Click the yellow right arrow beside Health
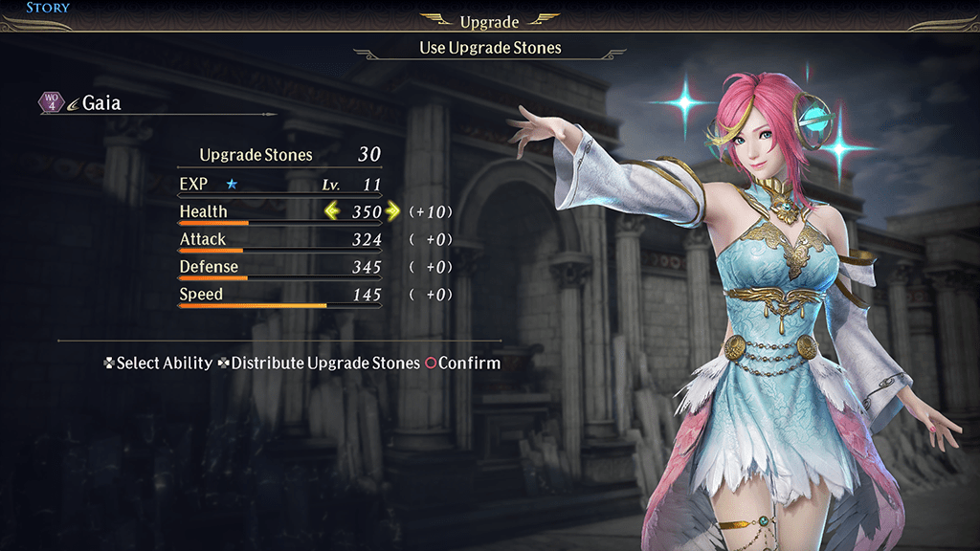Viewport: 980px width, 551px height. (x=392, y=211)
